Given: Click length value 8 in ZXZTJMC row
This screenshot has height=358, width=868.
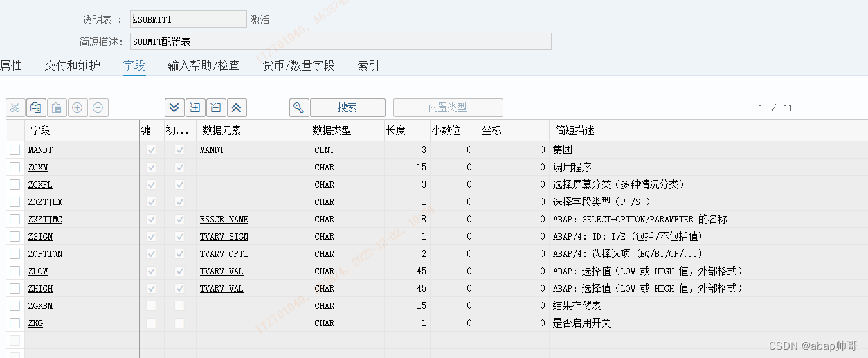Looking at the screenshot, I should pyautogui.click(x=424, y=219).
